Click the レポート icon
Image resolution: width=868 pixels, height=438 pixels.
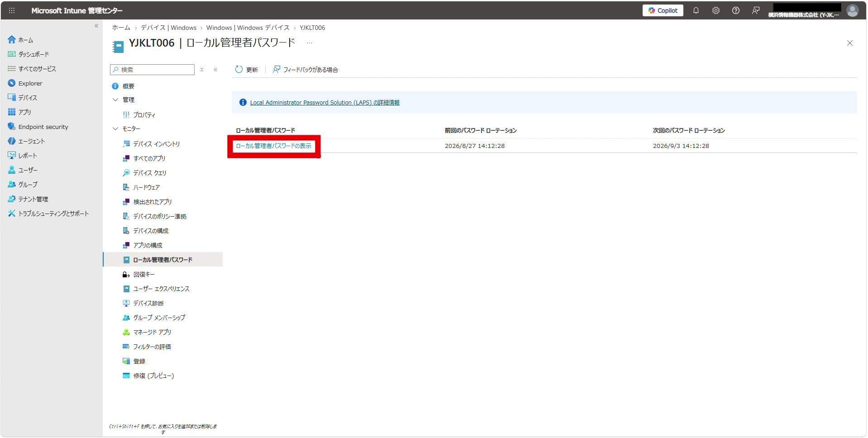11,156
